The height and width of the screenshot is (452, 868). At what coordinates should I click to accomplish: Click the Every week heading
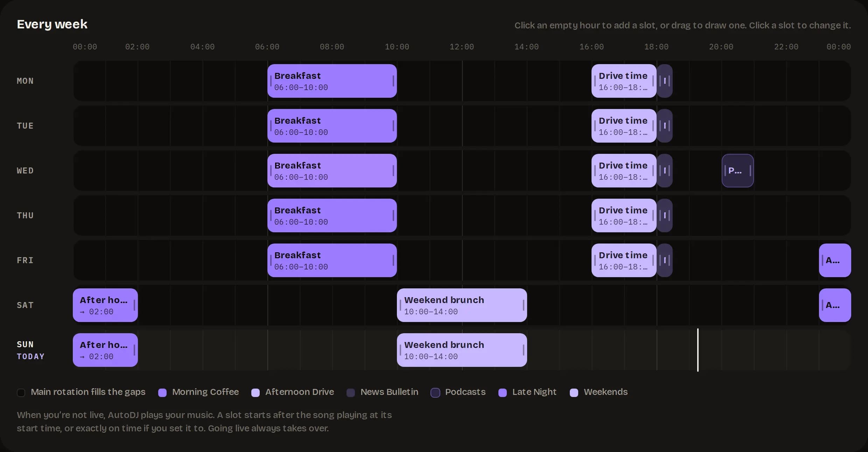[x=52, y=24]
